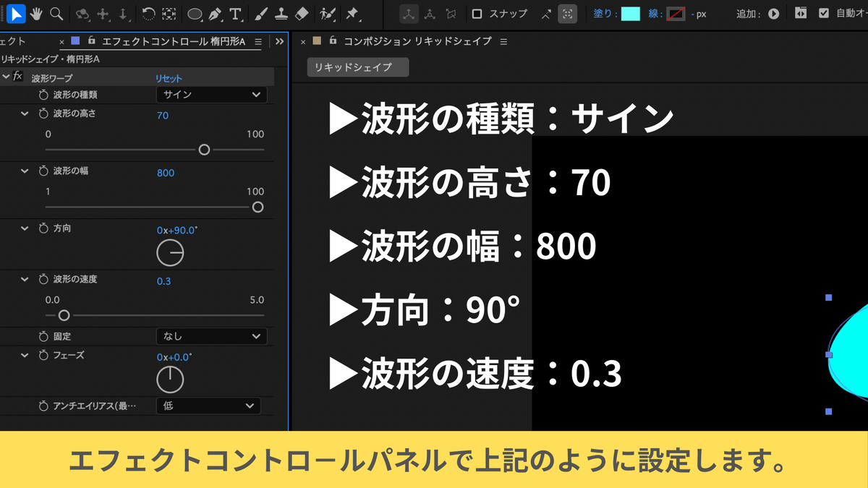Choose View Axis mode icon

click(451, 14)
